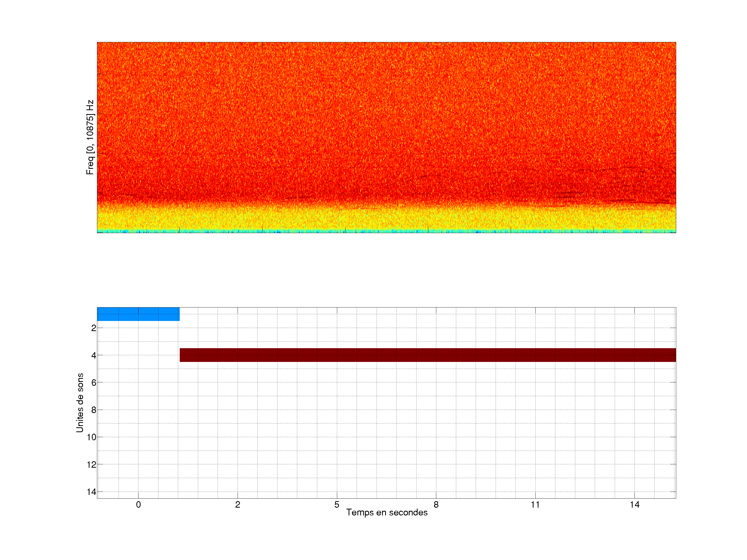Click y-axis tick label 12

(92, 465)
